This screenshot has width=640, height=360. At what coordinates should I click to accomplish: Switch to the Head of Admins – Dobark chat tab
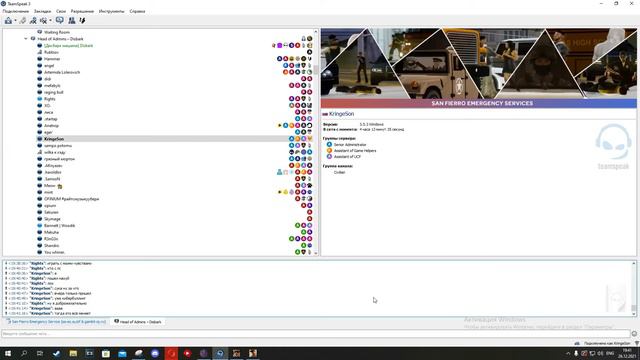click(x=138, y=322)
